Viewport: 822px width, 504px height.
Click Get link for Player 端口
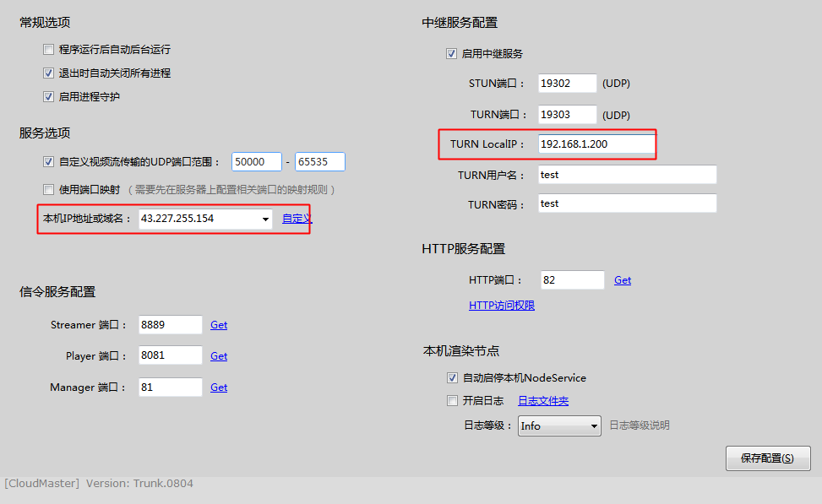[x=219, y=356]
